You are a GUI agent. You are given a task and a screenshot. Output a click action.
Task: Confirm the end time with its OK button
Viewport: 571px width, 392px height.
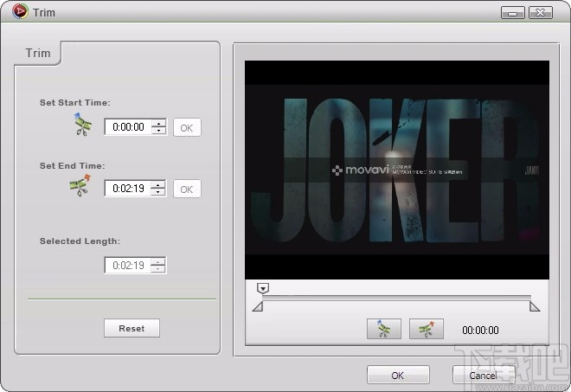pyautogui.click(x=187, y=190)
